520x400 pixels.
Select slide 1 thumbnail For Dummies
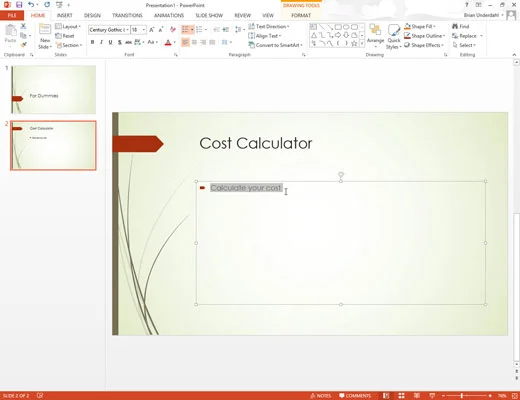[54, 90]
